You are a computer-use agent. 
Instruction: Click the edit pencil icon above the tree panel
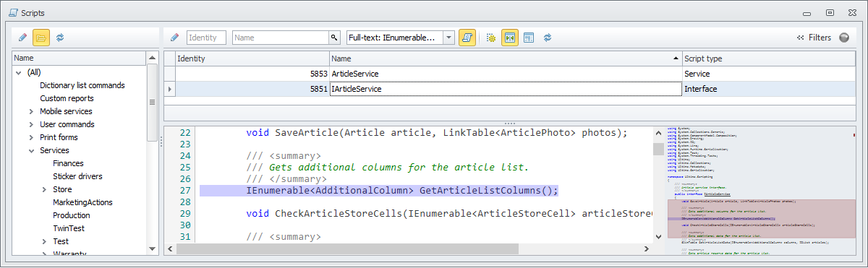[x=22, y=37]
